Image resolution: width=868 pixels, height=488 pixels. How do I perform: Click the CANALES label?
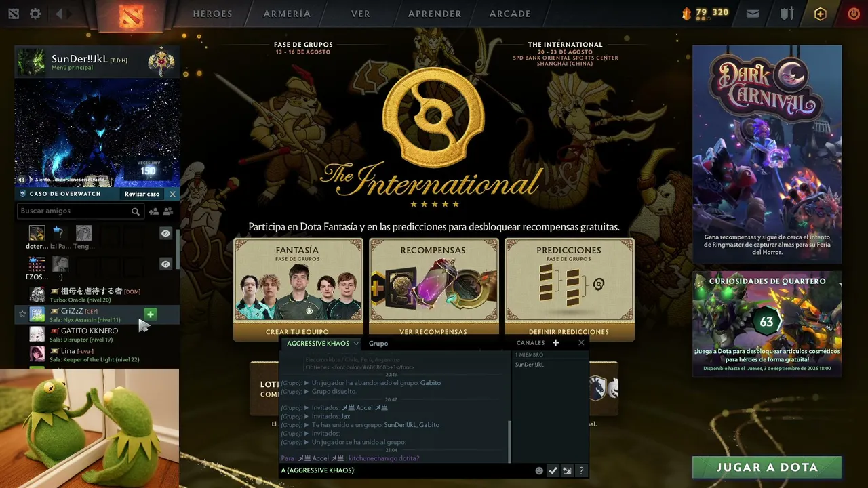(530, 343)
